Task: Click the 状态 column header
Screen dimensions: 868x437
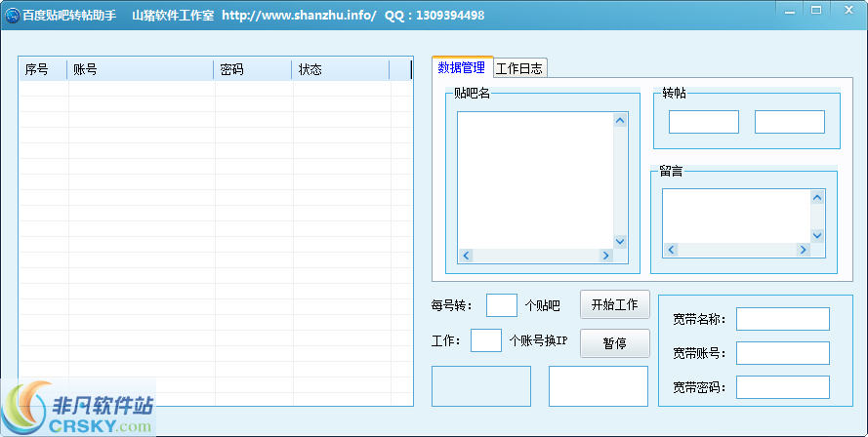Action: point(341,69)
